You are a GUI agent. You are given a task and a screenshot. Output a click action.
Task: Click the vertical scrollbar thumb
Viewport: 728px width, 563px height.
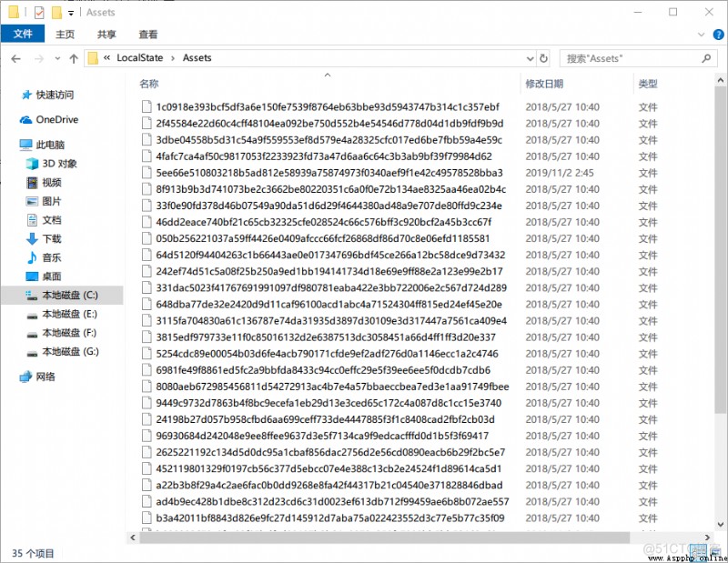(x=720, y=251)
